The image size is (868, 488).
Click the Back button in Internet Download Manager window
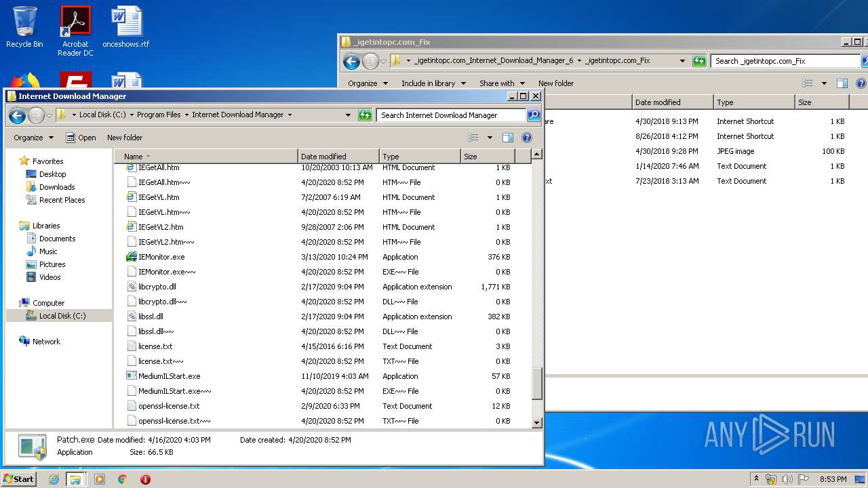tap(18, 115)
